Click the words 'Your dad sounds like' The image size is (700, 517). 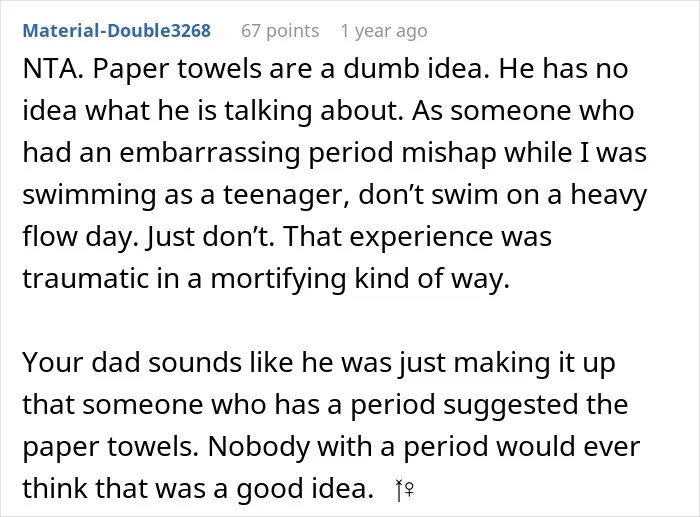pos(158,362)
